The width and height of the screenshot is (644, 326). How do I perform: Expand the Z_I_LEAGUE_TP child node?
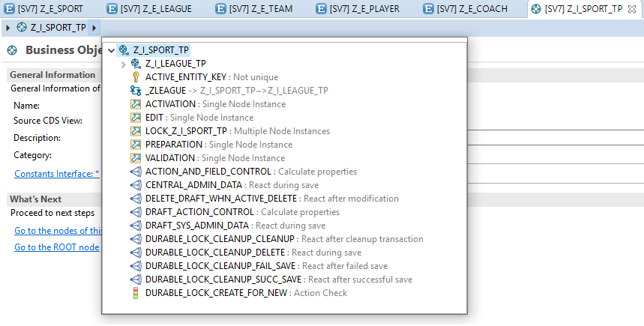click(x=123, y=64)
